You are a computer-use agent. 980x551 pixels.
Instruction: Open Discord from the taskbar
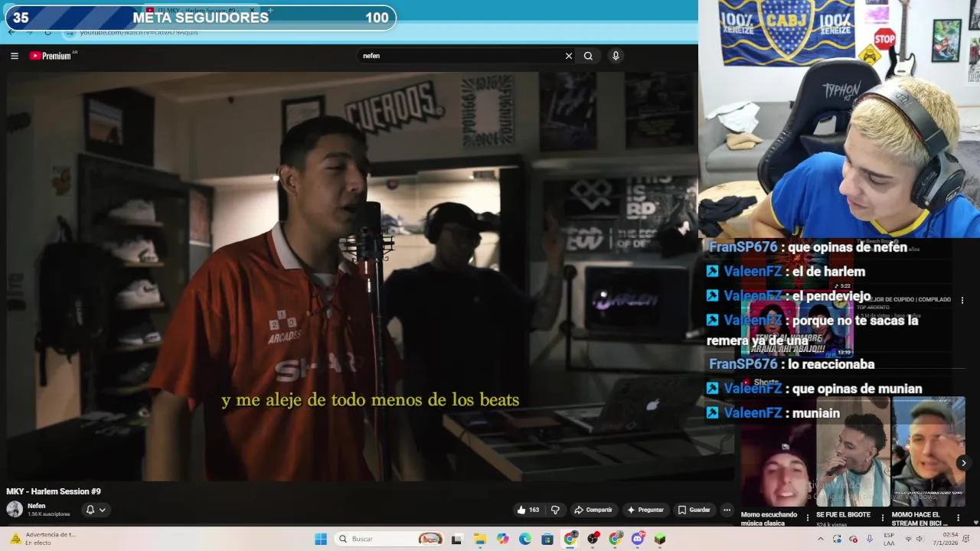tap(638, 539)
